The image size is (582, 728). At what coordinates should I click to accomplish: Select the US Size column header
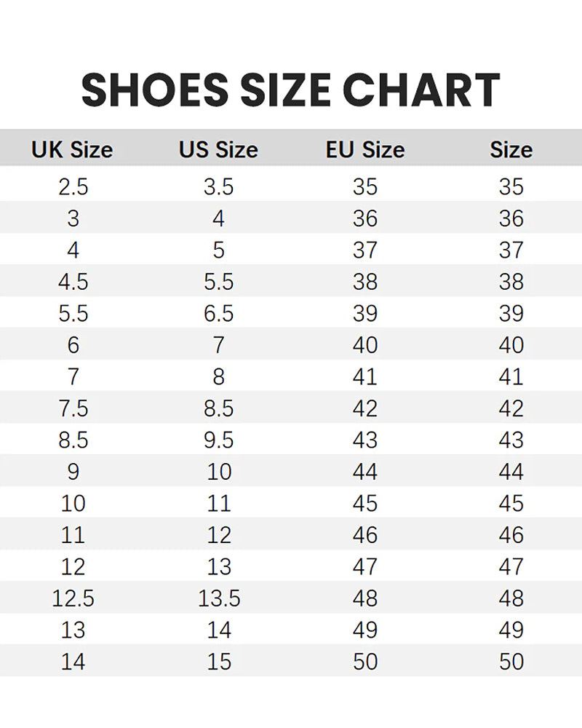click(218, 150)
